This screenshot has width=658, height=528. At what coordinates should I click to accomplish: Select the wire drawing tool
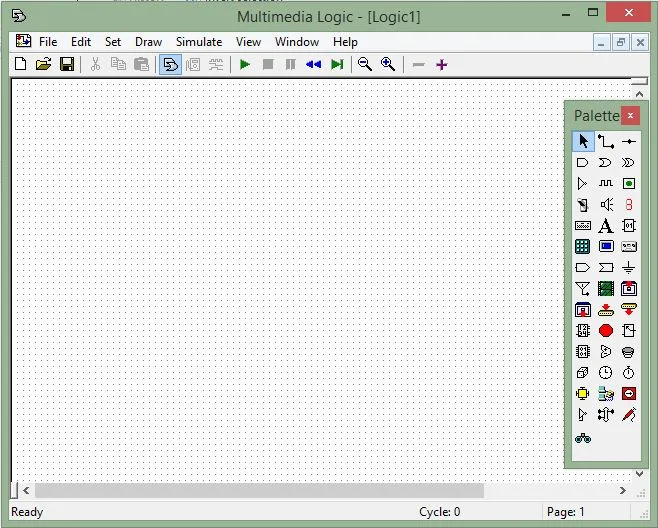click(606, 141)
